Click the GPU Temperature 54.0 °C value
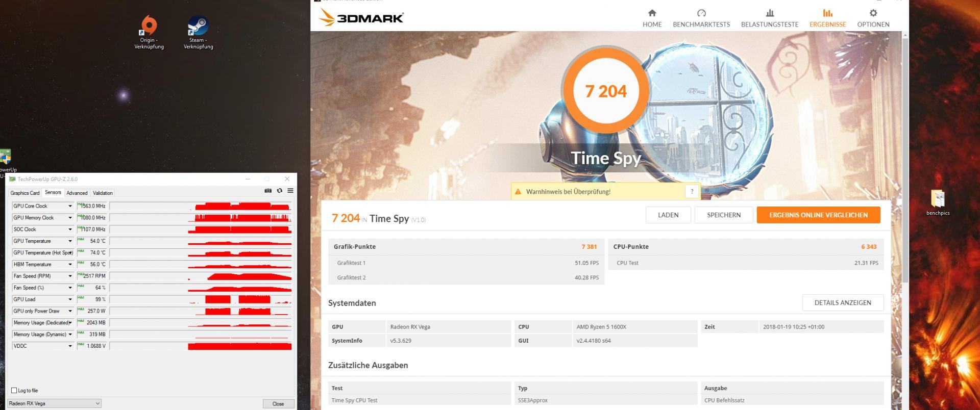 (92, 241)
